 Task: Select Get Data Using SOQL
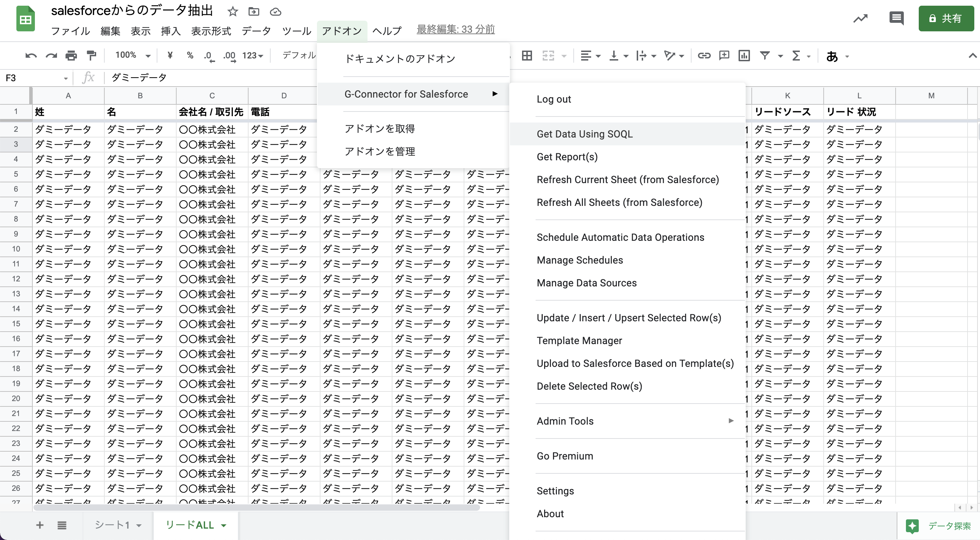584,134
